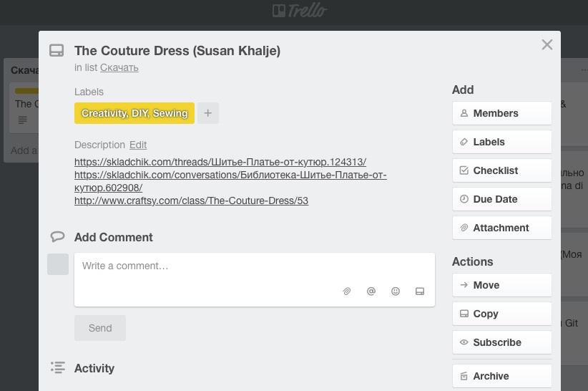Add a Checklist to the card

point(501,170)
